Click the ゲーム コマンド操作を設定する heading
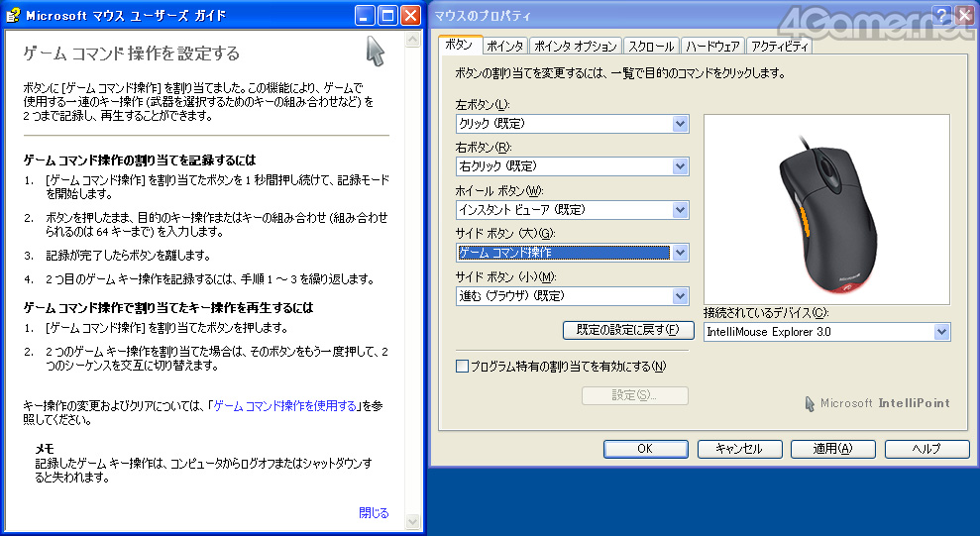This screenshot has width=980, height=536. click(x=131, y=54)
